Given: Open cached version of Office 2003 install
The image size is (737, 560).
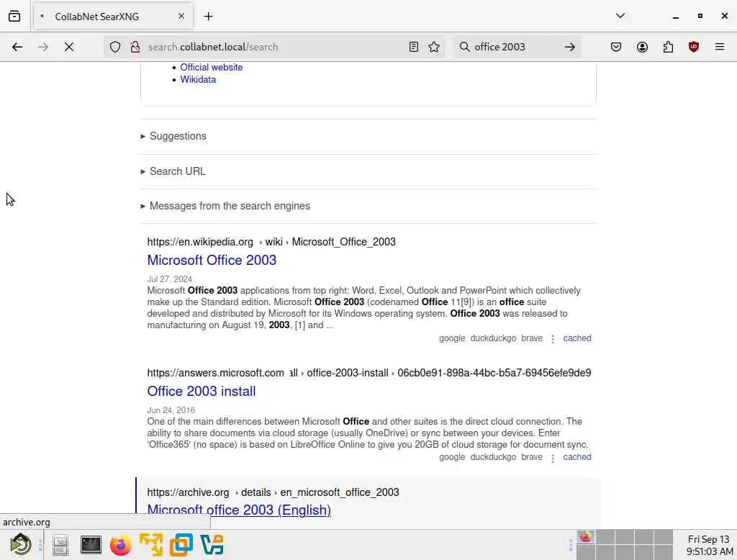Looking at the screenshot, I should tap(577, 457).
